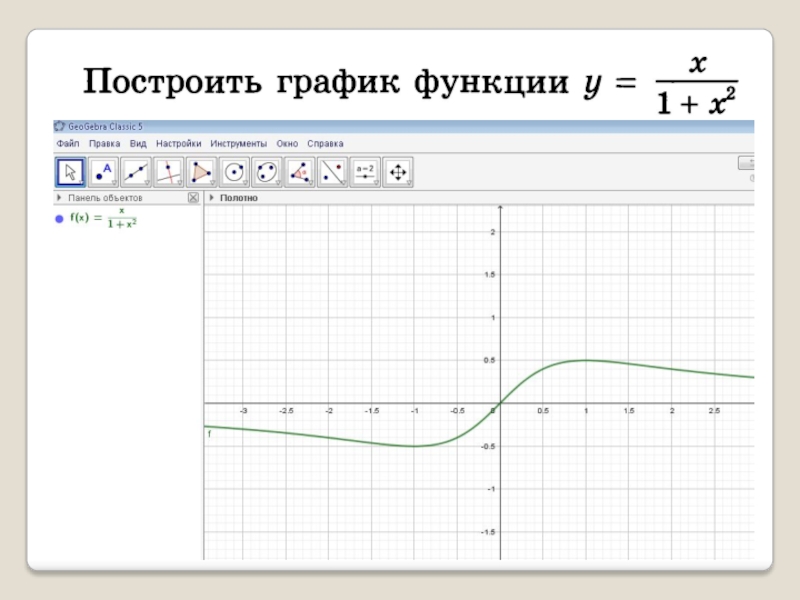Image resolution: width=800 pixels, height=600 pixels.
Task: Select the Reflect about line tool
Action: (x=332, y=172)
